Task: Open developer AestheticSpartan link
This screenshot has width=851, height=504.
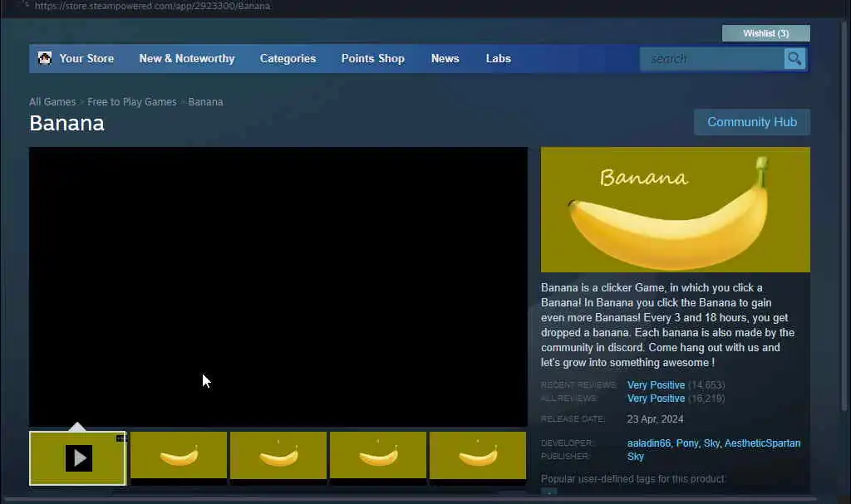Action: [x=762, y=443]
